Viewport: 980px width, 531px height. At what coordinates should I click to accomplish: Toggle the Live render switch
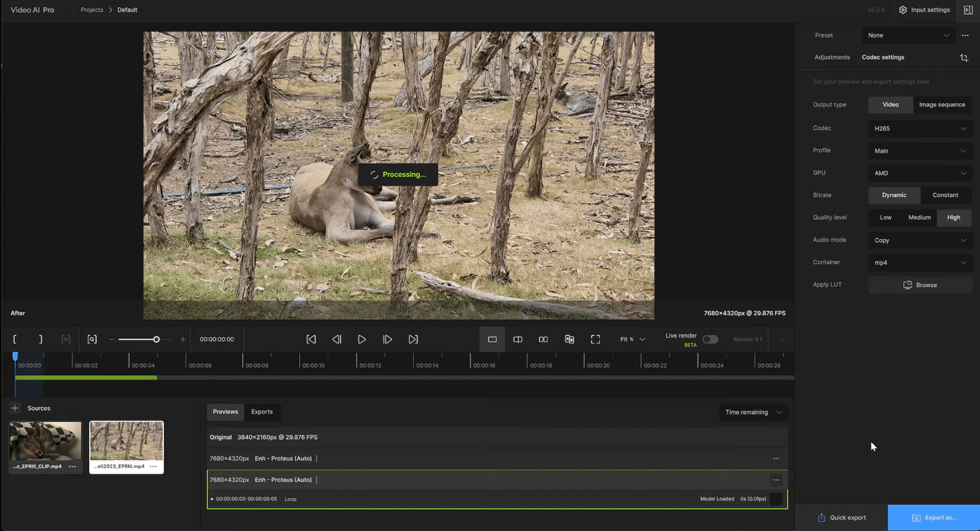click(x=710, y=339)
